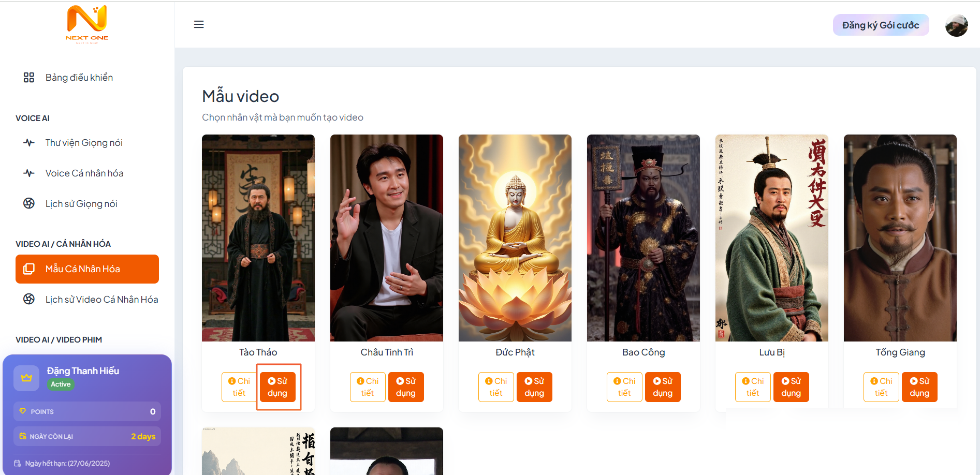
Task: Open Chi tiết for Lưu Bị
Action: [x=752, y=387]
